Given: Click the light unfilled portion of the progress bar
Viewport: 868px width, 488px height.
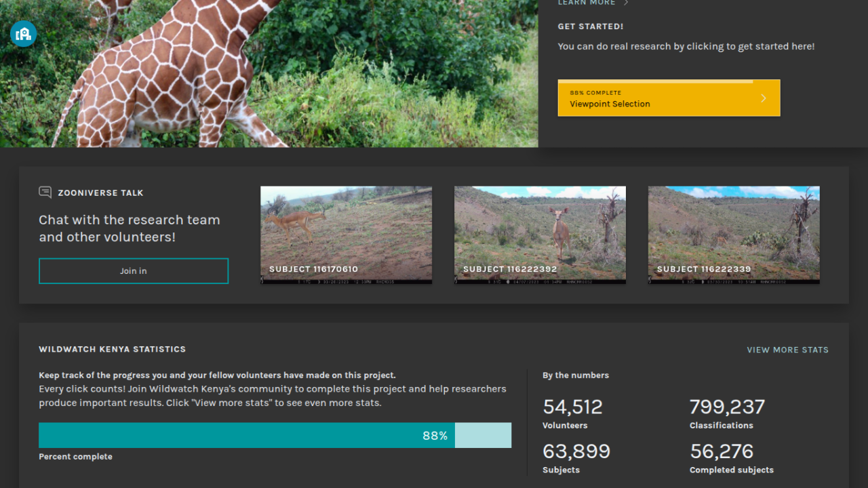Looking at the screenshot, I should [x=483, y=435].
